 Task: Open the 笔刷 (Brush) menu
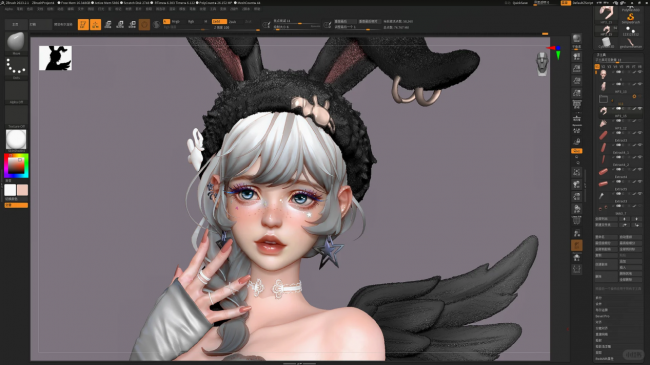point(19,9)
